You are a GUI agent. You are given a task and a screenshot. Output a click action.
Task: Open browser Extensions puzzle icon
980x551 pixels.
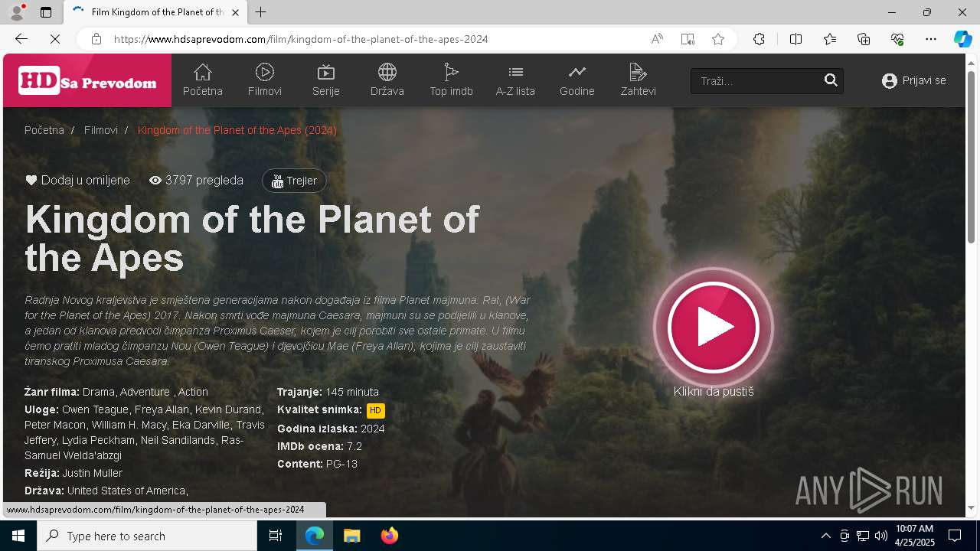(759, 39)
